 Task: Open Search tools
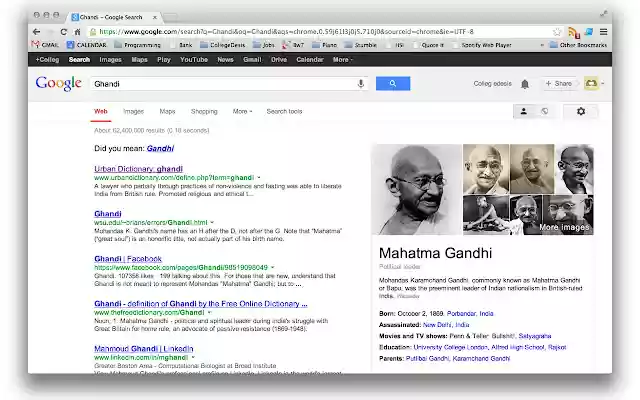pos(284,111)
